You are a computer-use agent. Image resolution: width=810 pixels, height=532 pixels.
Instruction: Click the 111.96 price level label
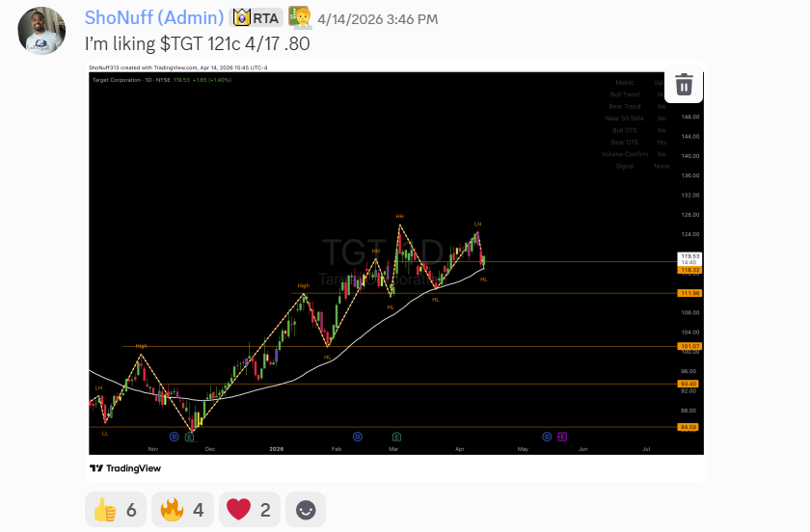point(689,293)
